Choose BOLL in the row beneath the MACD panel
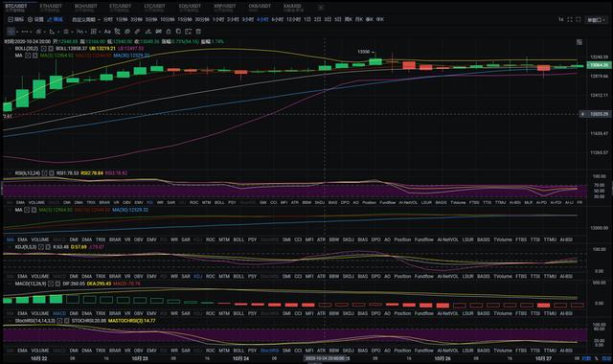The height and width of the screenshot is (364, 613). click(238, 313)
